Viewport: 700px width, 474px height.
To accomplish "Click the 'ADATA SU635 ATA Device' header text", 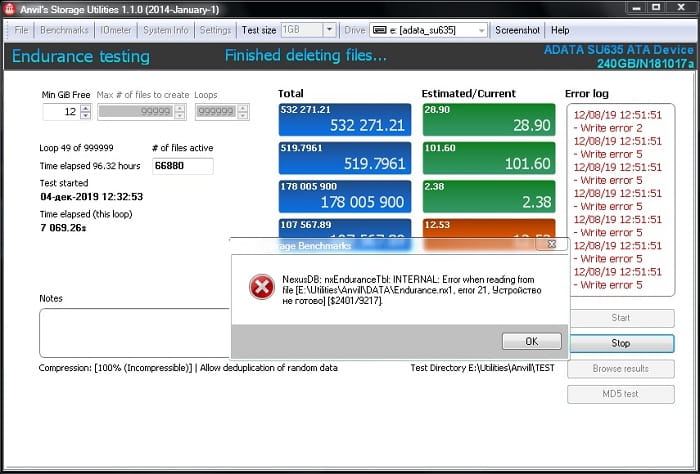I will tap(619, 50).
